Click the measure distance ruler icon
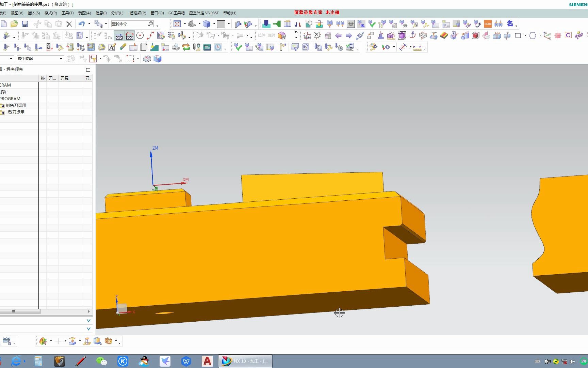Image resolution: width=588 pixels, height=368 pixels. tap(417, 48)
